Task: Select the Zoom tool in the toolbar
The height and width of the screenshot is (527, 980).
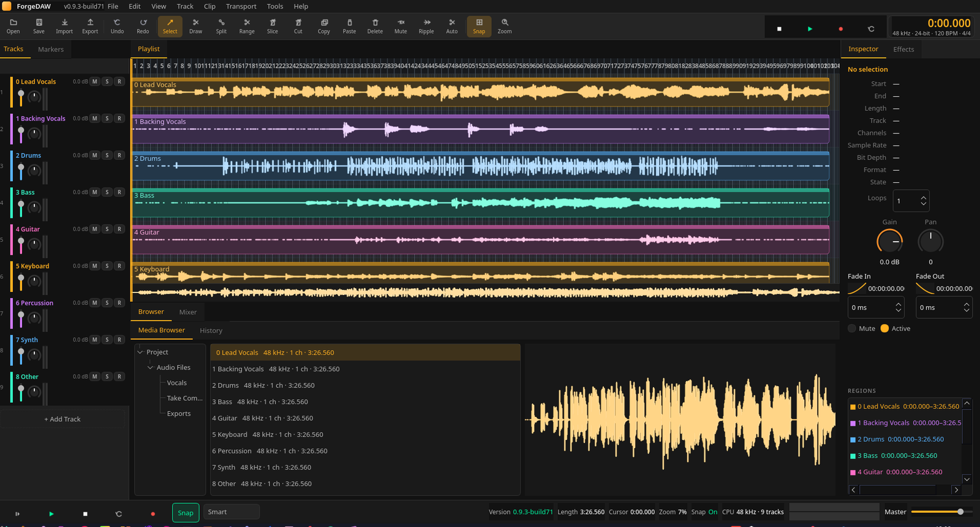Action: pos(505,26)
